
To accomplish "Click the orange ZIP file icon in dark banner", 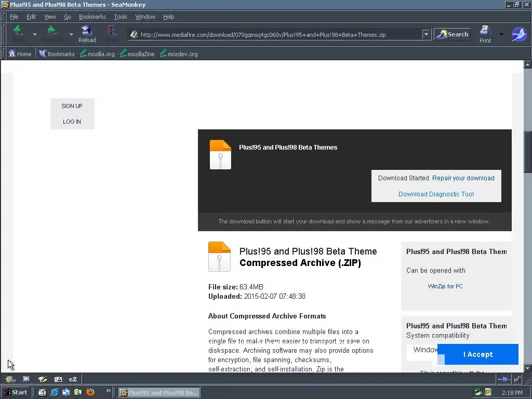I will click(x=220, y=155).
